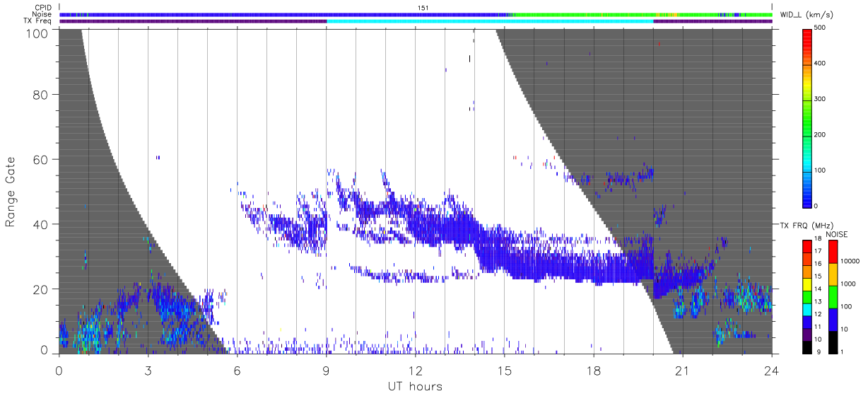Click the 200 tick on velocity colorbar

[x=820, y=134]
